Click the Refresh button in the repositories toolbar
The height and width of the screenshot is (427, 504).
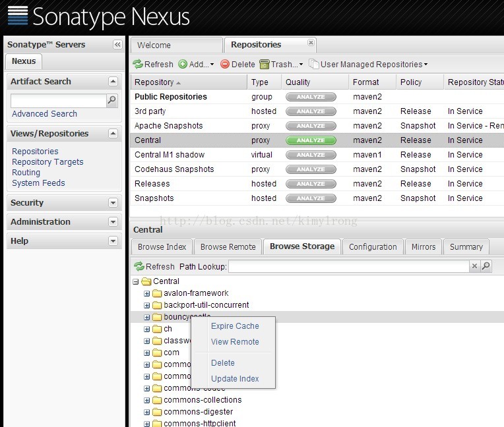coord(153,64)
